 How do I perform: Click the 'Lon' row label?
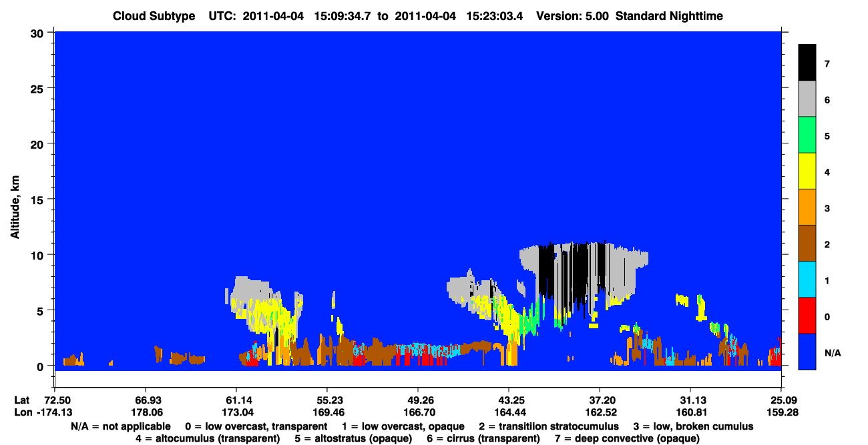pos(23,412)
